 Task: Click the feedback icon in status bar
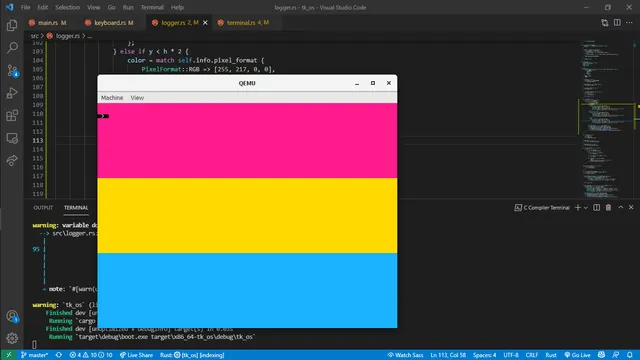616,355
